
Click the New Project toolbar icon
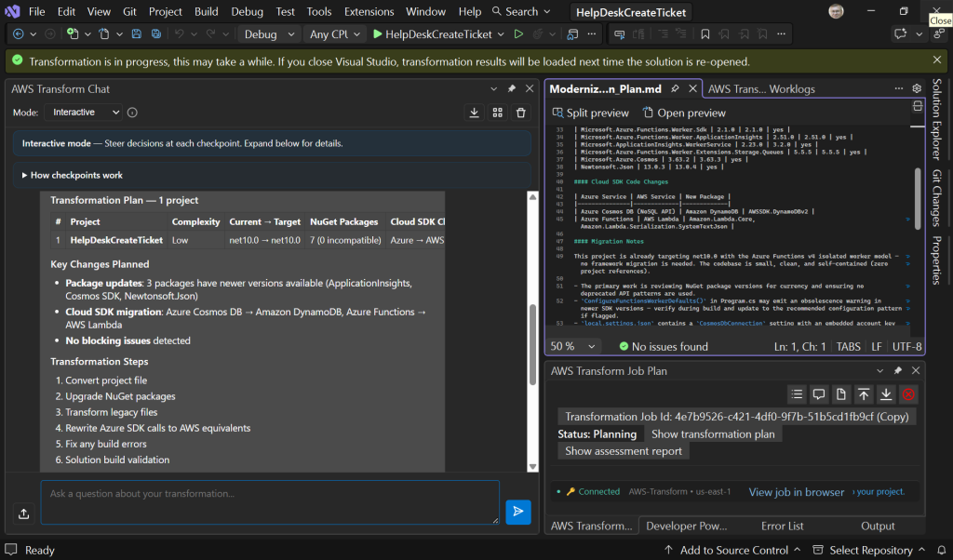73,34
